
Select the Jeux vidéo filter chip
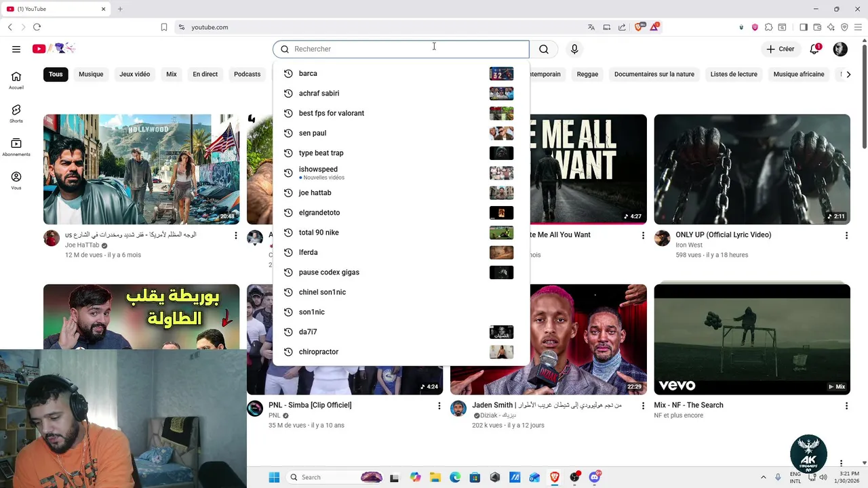click(134, 74)
